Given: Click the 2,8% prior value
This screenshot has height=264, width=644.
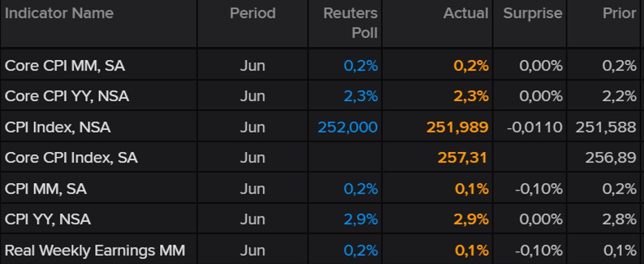Looking at the screenshot, I should point(619,219).
